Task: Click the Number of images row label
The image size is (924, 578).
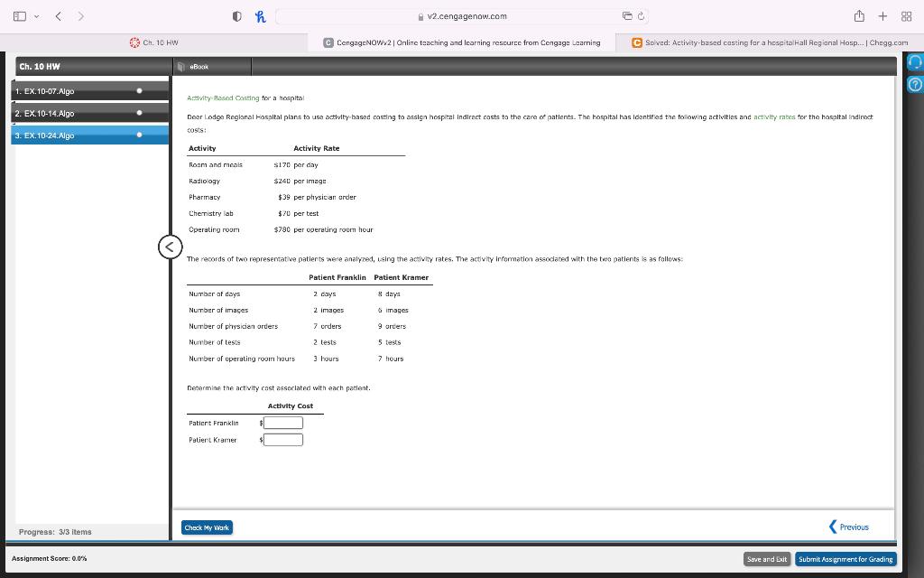Action: pos(218,311)
